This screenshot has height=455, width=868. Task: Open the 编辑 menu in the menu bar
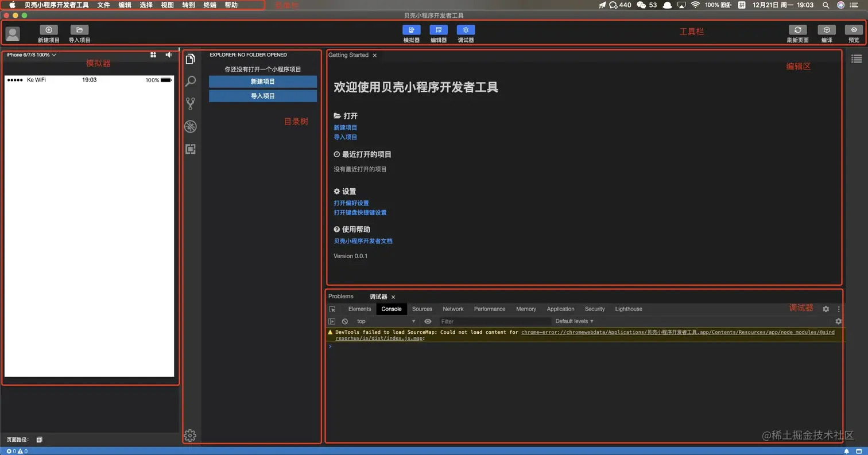[x=125, y=5]
